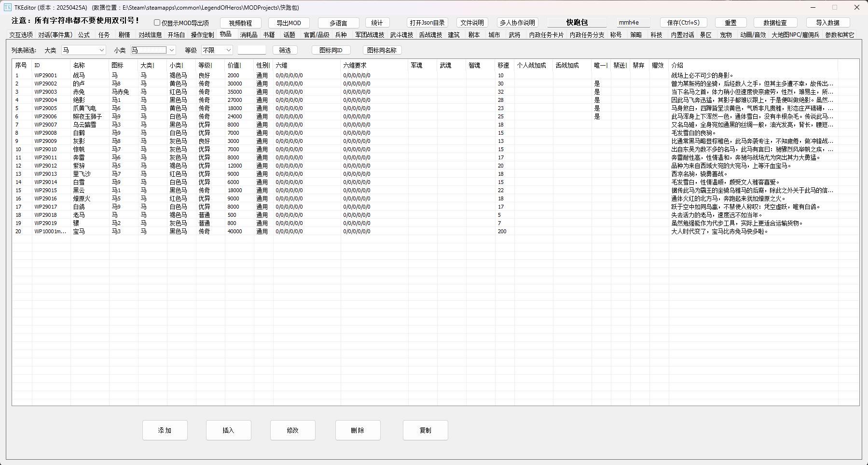Viewport: 868px width, 465px height.
Task: Open the 大类 category dropdown
Action: pyautogui.click(x=101, y=50)
